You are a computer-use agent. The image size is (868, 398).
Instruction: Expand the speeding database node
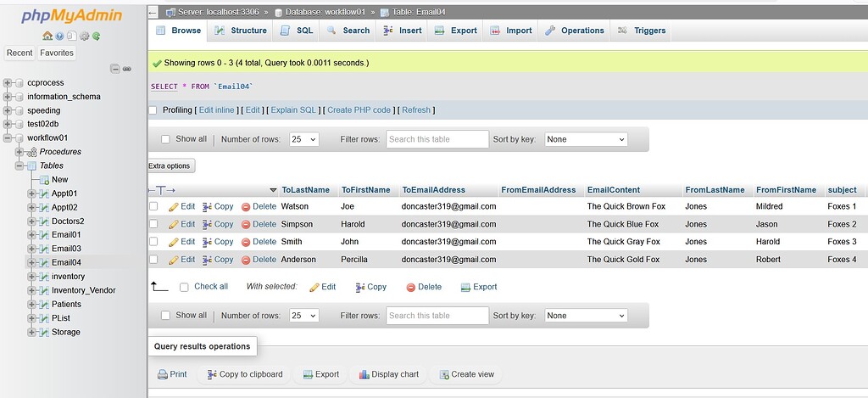(7, 110)
